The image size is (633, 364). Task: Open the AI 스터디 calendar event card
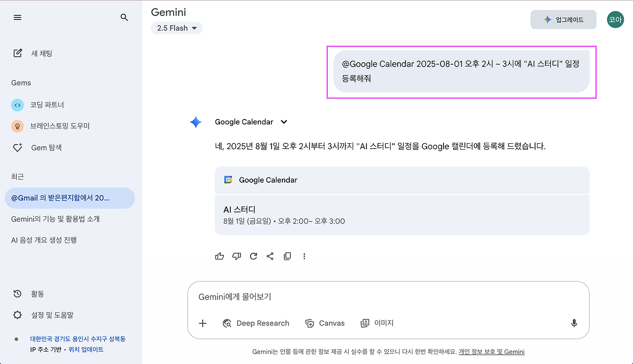point(402,215)
